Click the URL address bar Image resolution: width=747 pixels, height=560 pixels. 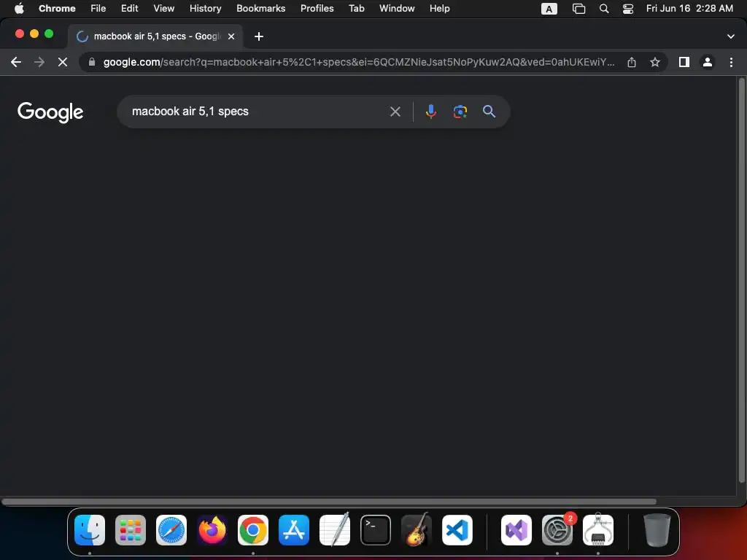click(359, 62)
